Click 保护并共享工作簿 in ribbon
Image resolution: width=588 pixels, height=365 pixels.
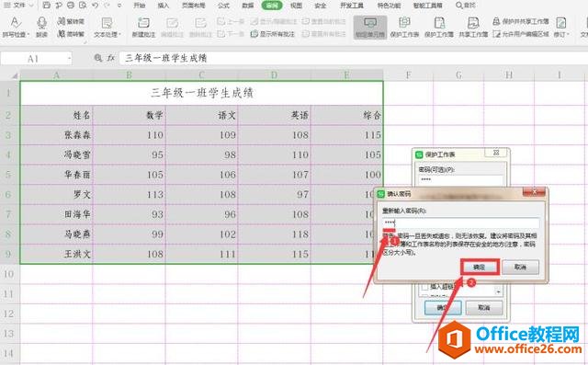pyautogui.click(x=521, y=21)
